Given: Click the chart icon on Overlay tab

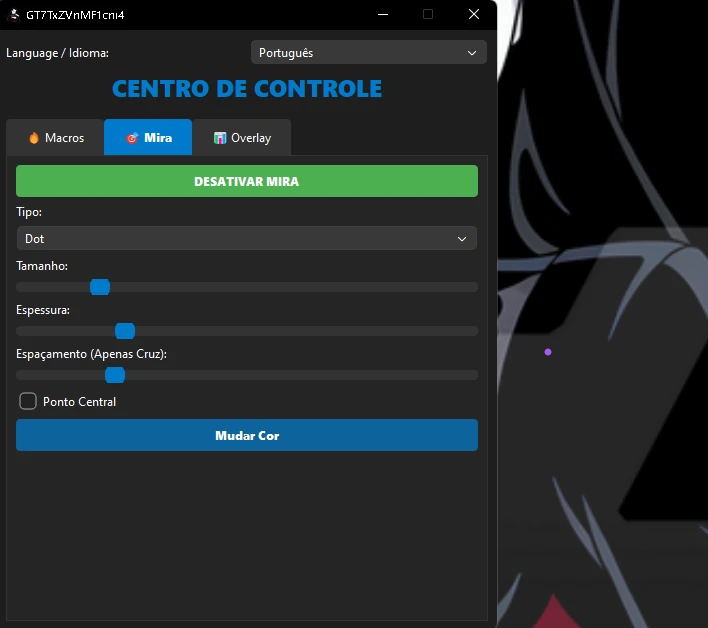Looking at the screenshot, I should [220, 138].
